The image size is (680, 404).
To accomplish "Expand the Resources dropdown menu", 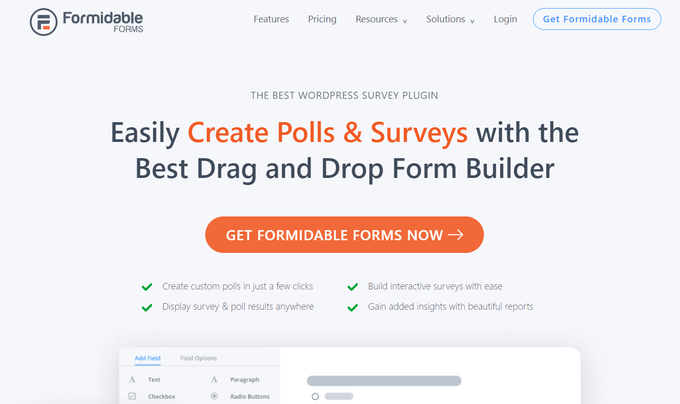I will click(x=381, y=19).
